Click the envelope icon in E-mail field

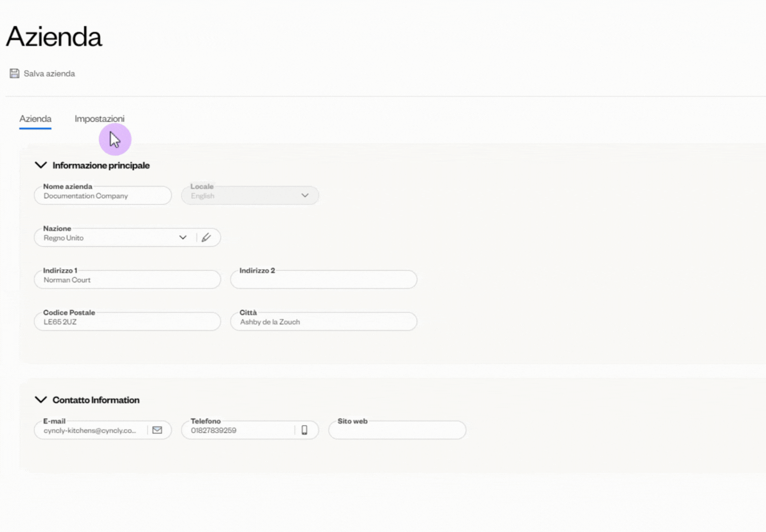click(x=157, y=430)
